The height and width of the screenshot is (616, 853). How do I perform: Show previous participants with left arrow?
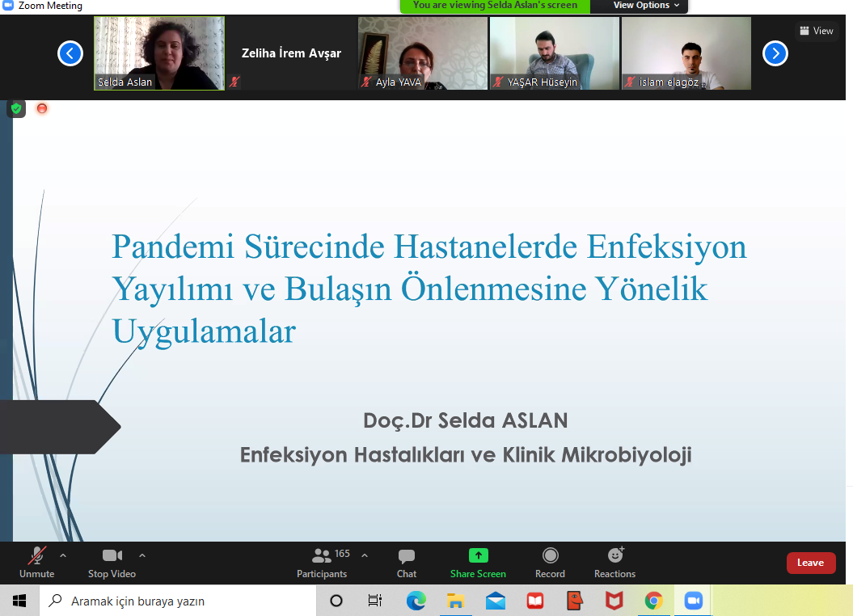[70, 53]
